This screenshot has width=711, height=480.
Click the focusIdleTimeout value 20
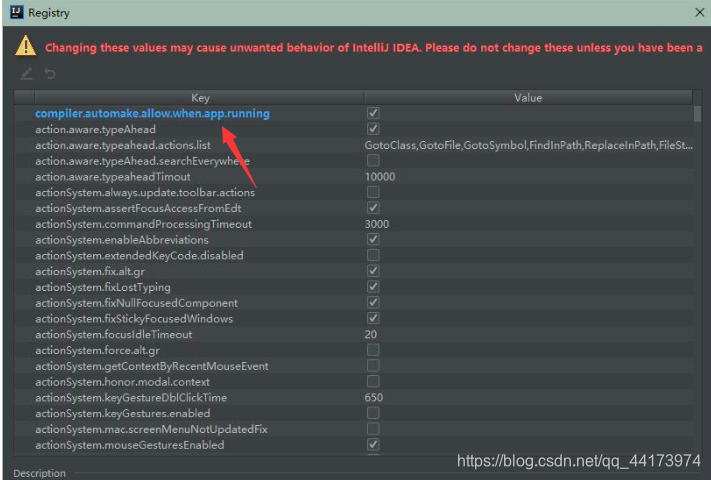click(370, 334)
